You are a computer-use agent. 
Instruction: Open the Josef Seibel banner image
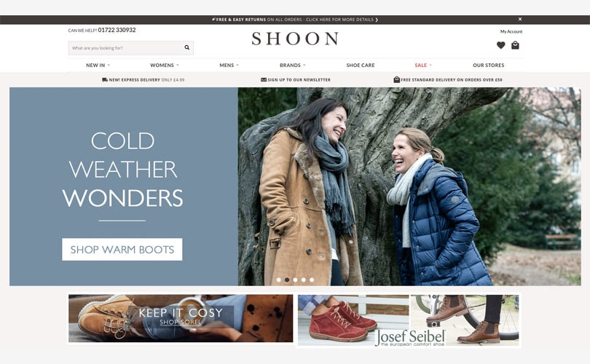tap(408, 320)
